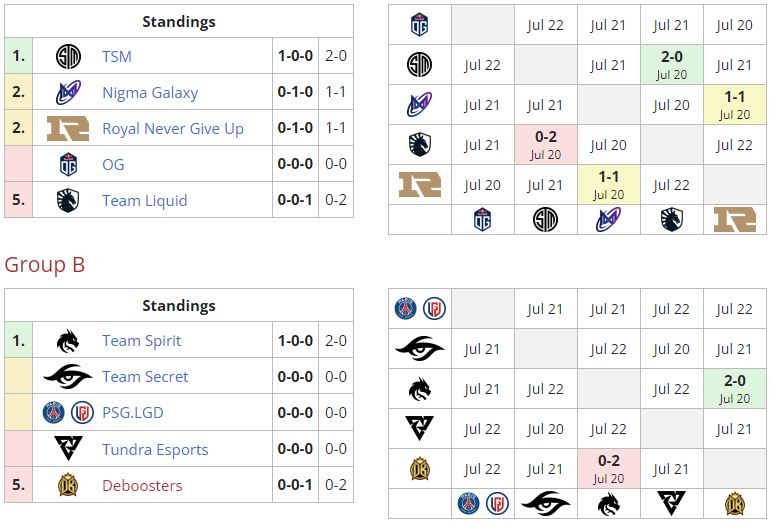
Task: Click the TSM logo in Group A standings
Action: [68, 57]
